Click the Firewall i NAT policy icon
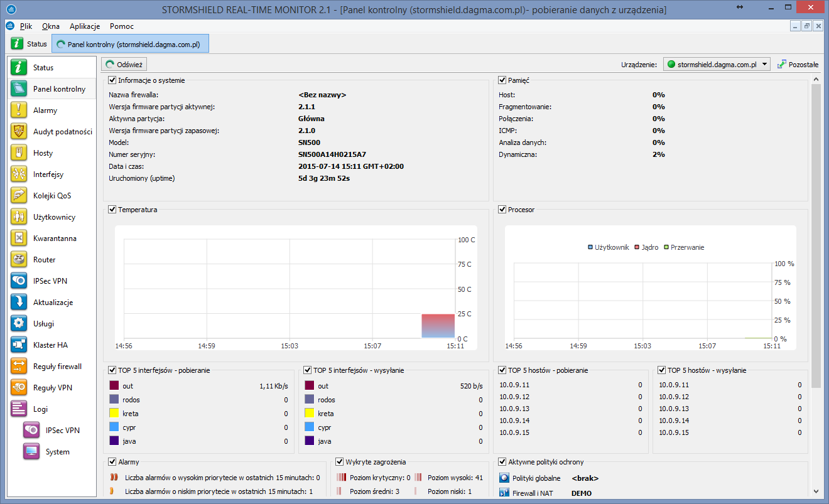 [x=504, y=493]
